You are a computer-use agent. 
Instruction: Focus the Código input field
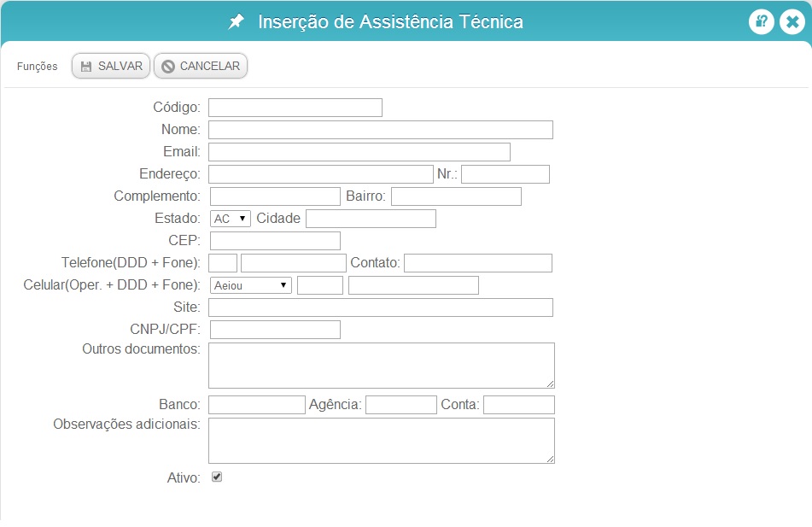point(295,108)
